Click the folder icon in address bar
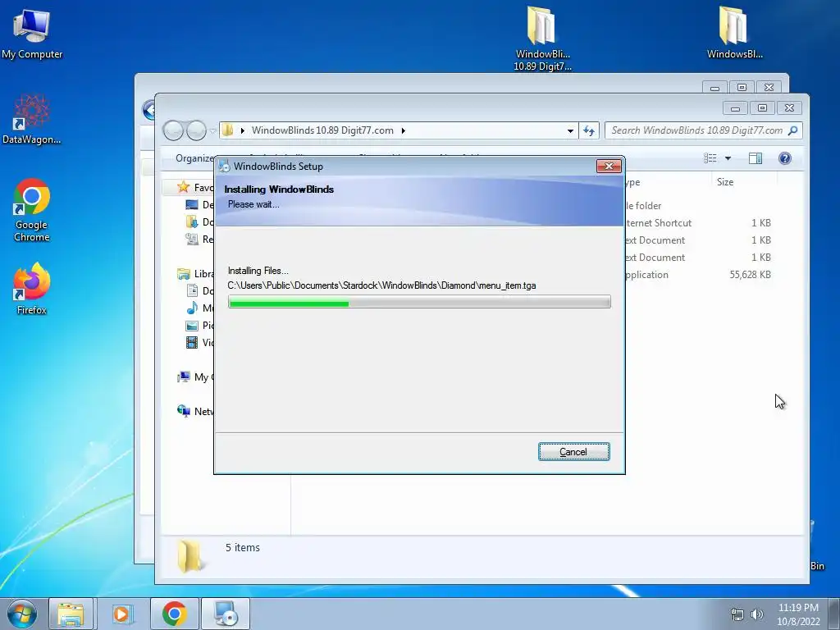Screen dimensions: 840x630 tap(228, 130)
